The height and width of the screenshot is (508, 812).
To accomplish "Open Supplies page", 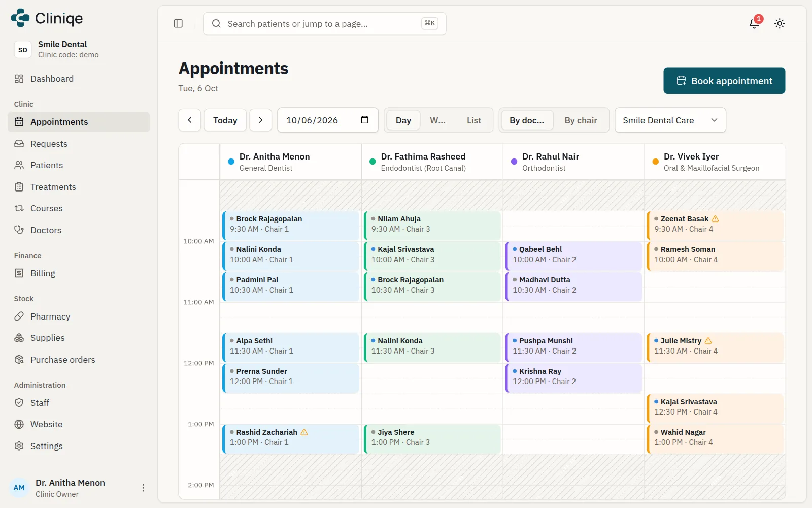I will 79,338.
